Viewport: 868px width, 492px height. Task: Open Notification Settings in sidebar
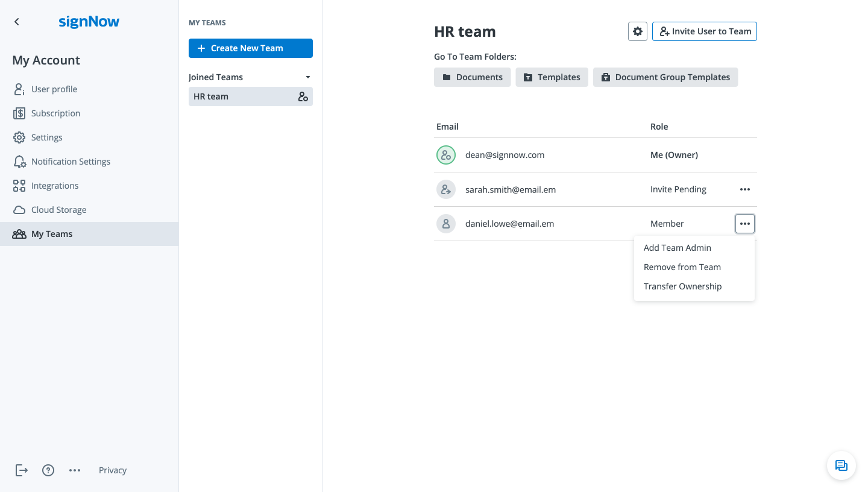tap(71, 162)
